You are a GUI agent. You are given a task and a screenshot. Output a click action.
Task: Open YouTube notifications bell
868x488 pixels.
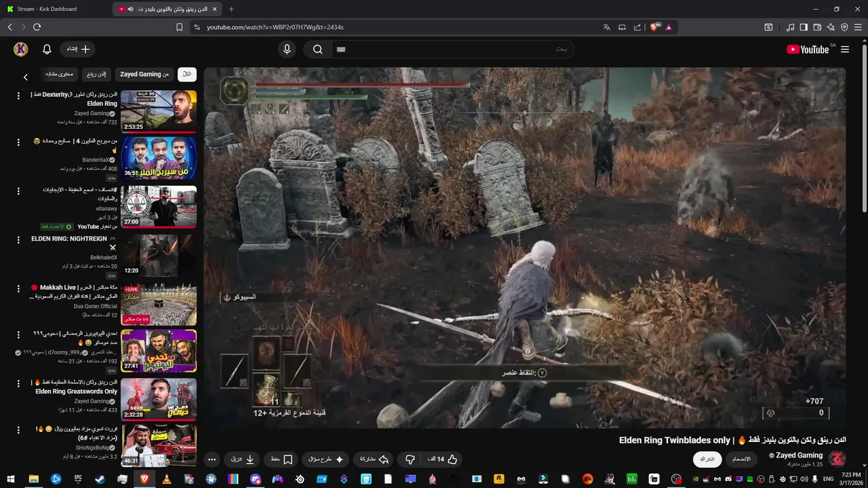point(47,49)
